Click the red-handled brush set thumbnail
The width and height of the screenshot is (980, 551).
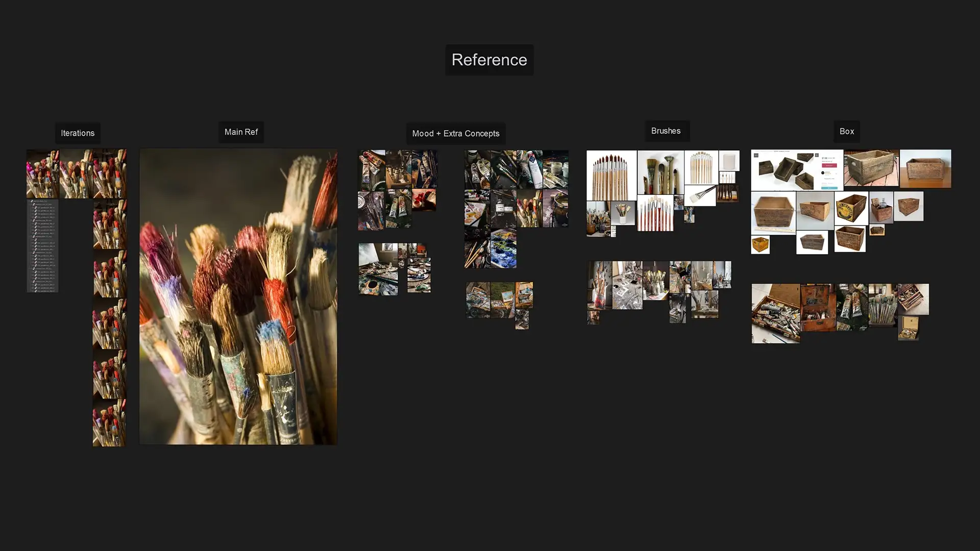(x=655, y=213)
